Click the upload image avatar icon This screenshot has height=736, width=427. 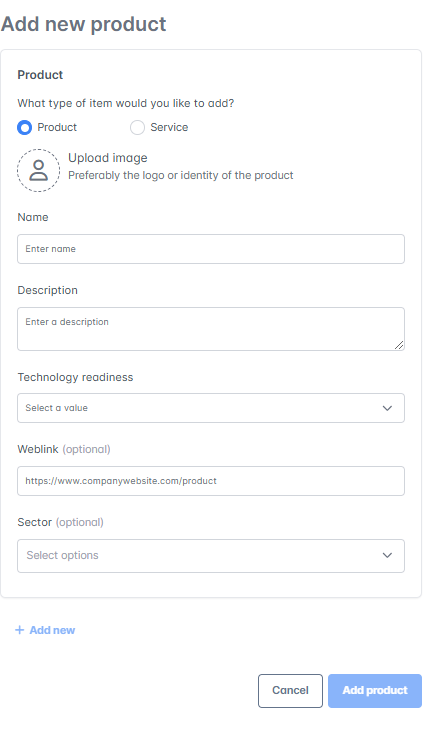[38, 170]
